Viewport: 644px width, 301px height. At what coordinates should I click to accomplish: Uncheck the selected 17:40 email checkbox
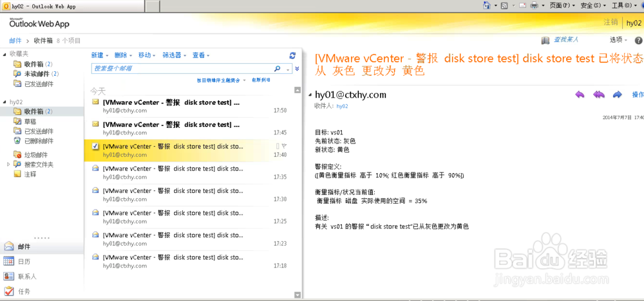click(x=95, y=146)
